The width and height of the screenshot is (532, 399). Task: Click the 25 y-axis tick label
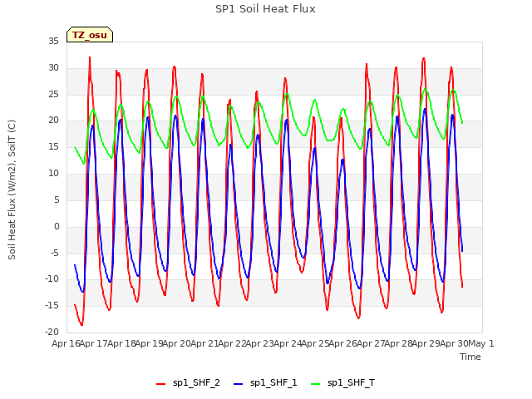53,94
